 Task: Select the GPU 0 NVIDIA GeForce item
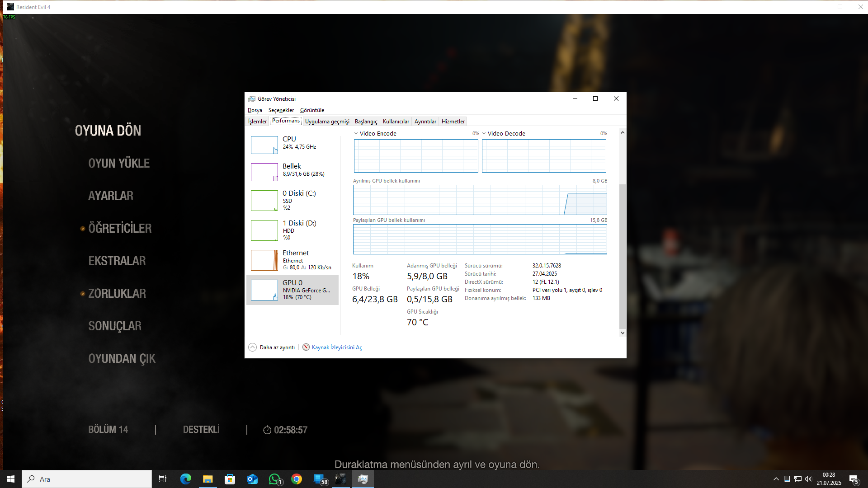(292, 290)
